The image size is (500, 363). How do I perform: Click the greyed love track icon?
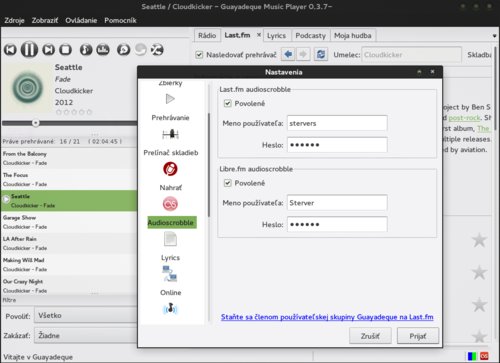pos(141,50)
